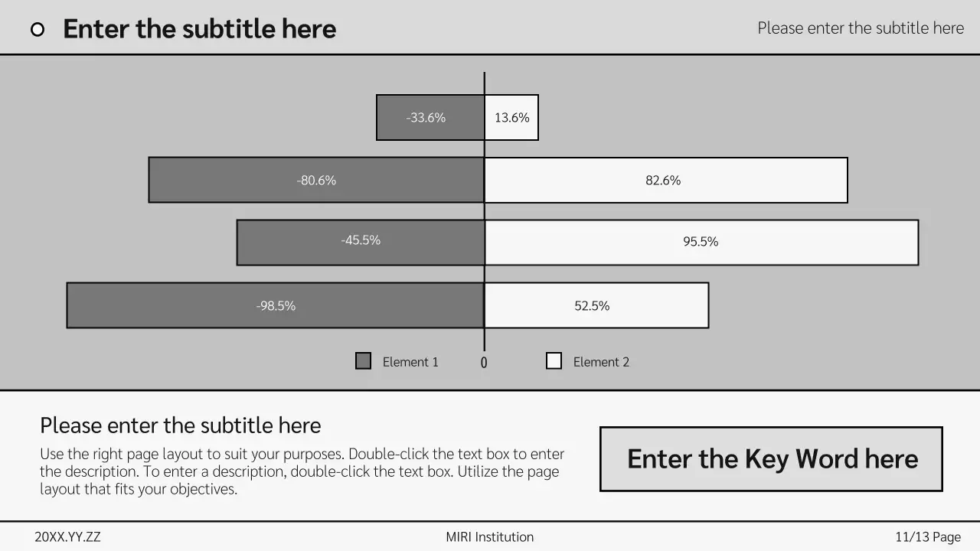Select the white 13.6% bar
The image size is (980, 551).
[x=511, y=118]
